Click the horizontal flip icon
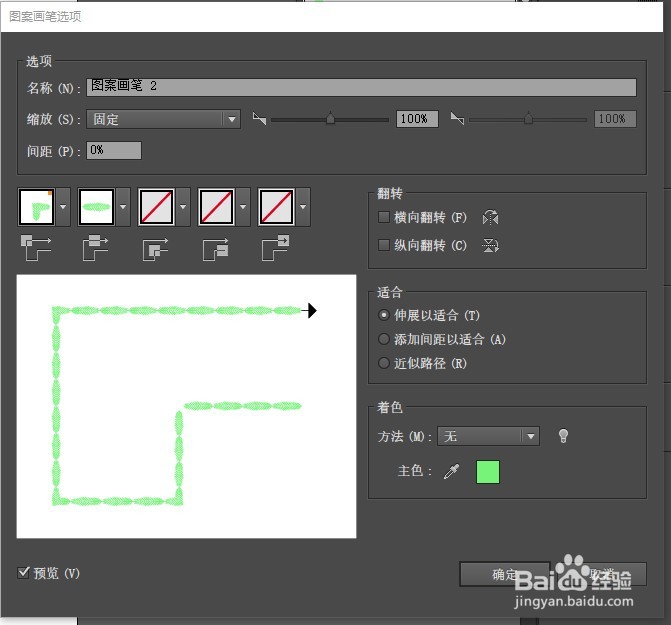The width and height of the screenshot is (671, 625). 490,217
